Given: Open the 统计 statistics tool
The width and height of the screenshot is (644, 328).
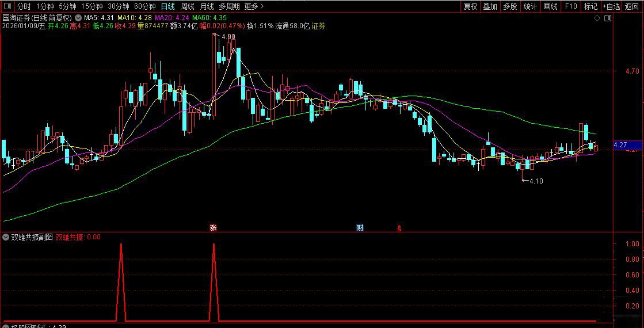Looking at the screenshot, I should (530, 6).
